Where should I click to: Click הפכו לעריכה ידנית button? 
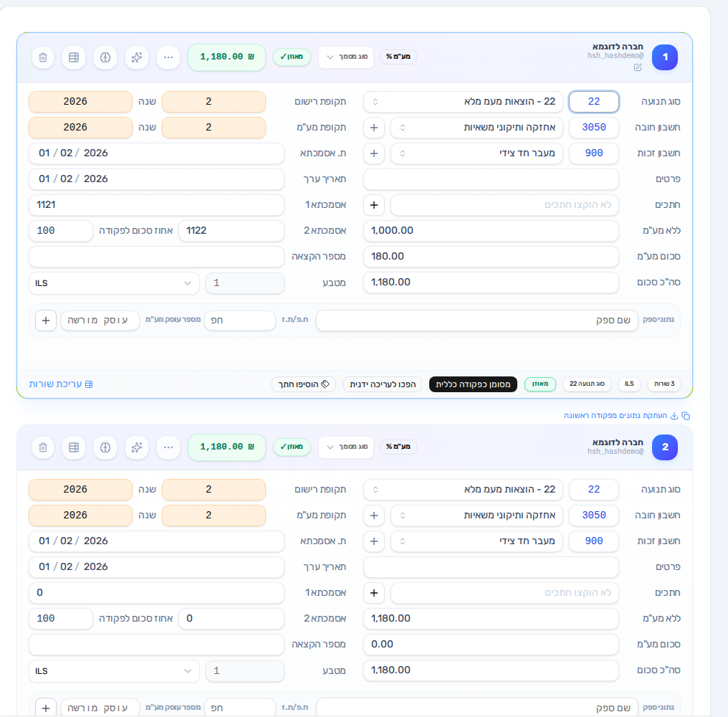point(383,384)
